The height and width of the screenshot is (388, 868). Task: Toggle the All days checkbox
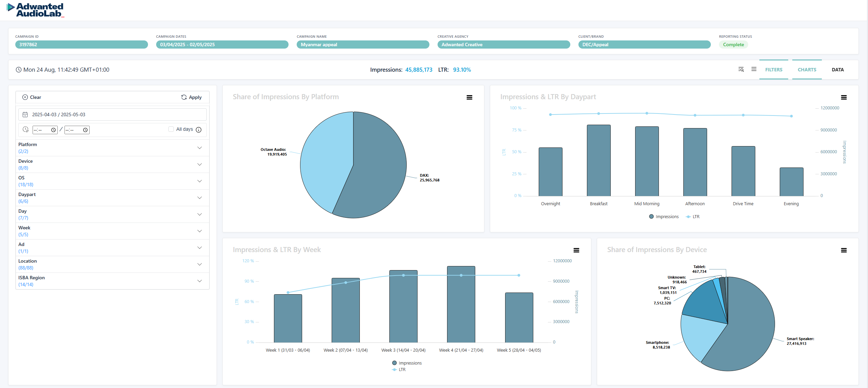click(171, 129)
